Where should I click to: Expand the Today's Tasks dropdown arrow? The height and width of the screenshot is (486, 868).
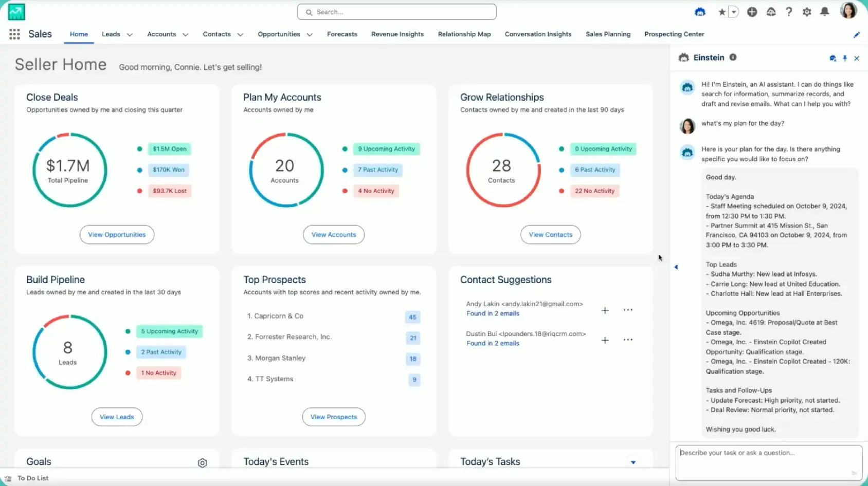click(x=633, y=462)
